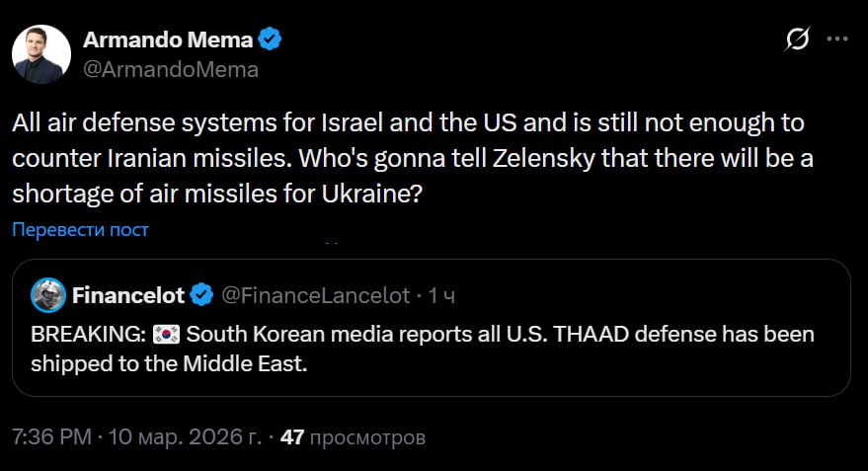The width and height of the screenshot is (868, 471).
Task: Open the Armando Mema display name
Action: (x=168, y=40)
